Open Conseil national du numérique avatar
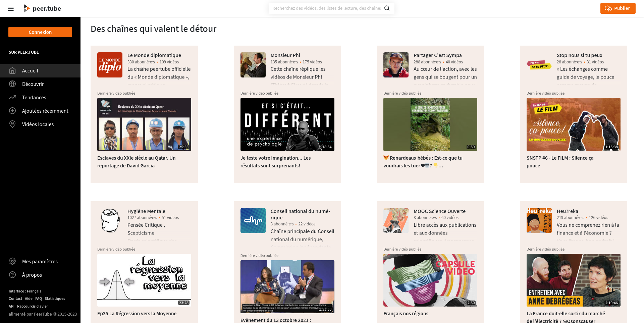 [253, 221]
